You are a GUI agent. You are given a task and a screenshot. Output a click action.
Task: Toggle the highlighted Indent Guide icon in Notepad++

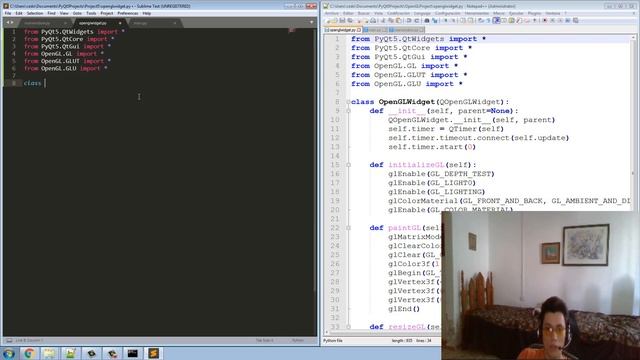(x=496, y=20)
